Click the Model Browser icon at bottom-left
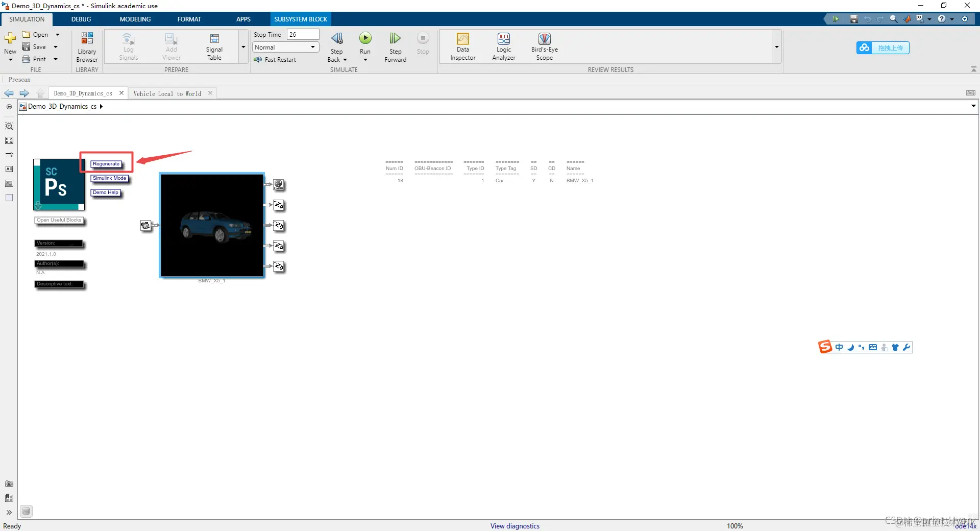The width and height of the screenshot is (980, 531). [9, 498]
